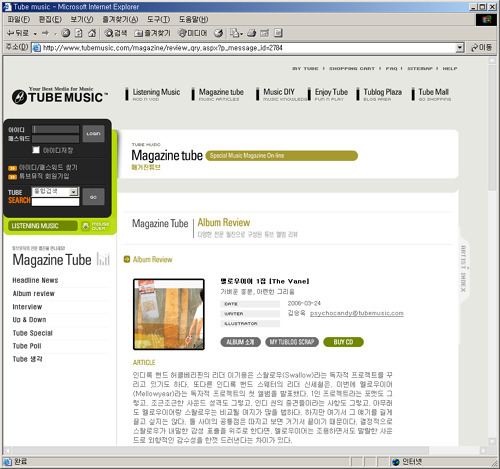Click the Mail toolbar icon
Image resolution: width=500 pixels, height=469 pixels.
pos(235,33)
